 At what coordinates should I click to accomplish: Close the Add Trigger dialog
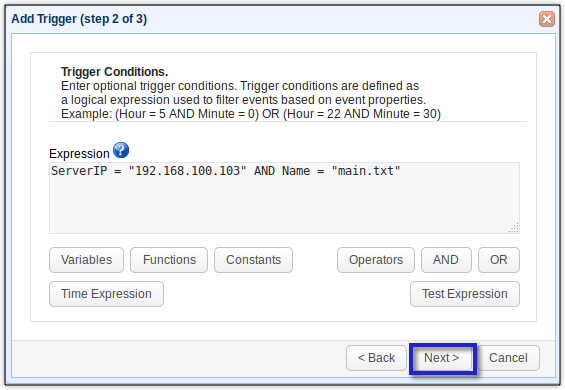(x=547, y=19)
